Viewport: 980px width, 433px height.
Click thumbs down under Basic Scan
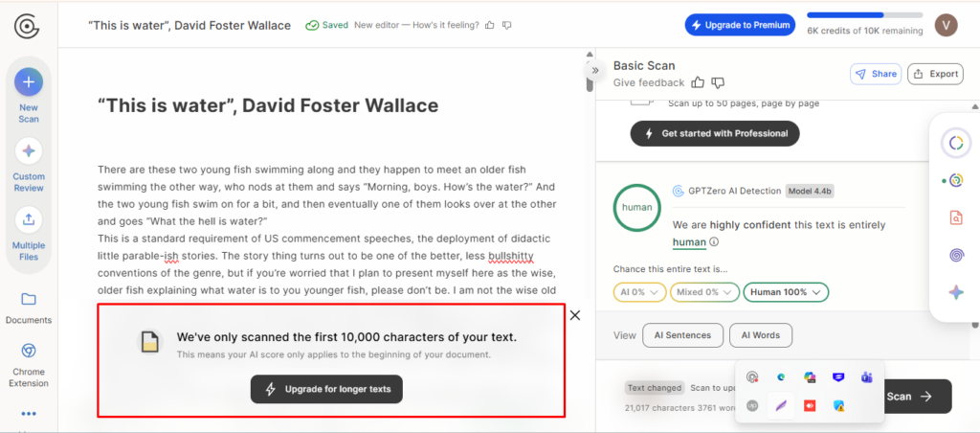pyautogui.click(x=718, y=82)
